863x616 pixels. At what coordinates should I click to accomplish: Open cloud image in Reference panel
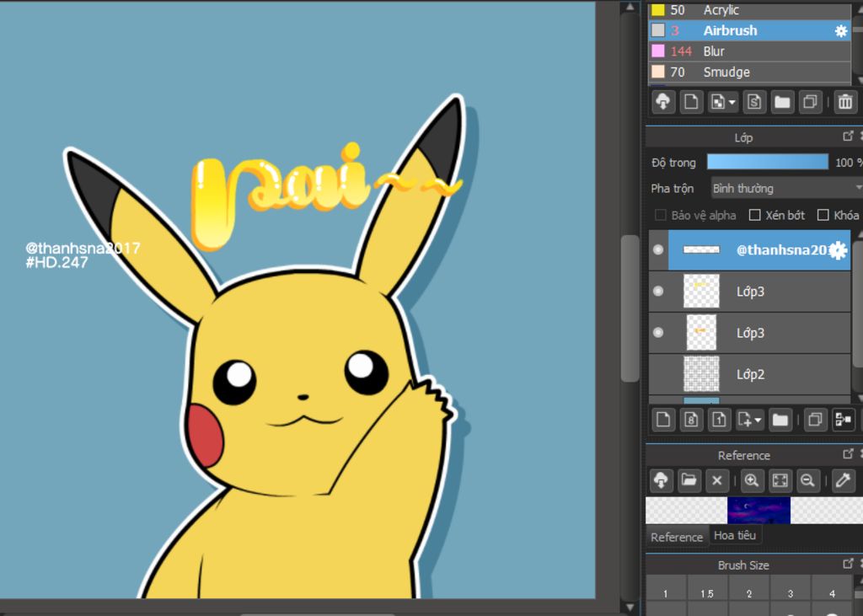point(661,480)
